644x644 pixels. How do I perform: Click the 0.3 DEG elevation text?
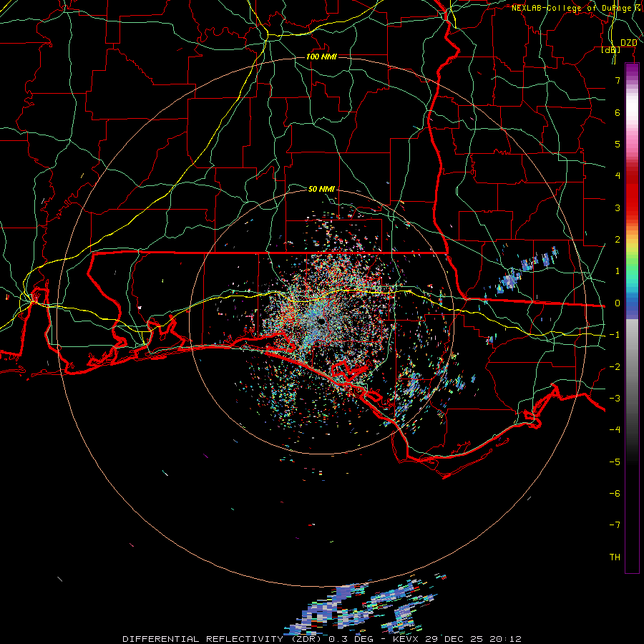tap(351, 639)
